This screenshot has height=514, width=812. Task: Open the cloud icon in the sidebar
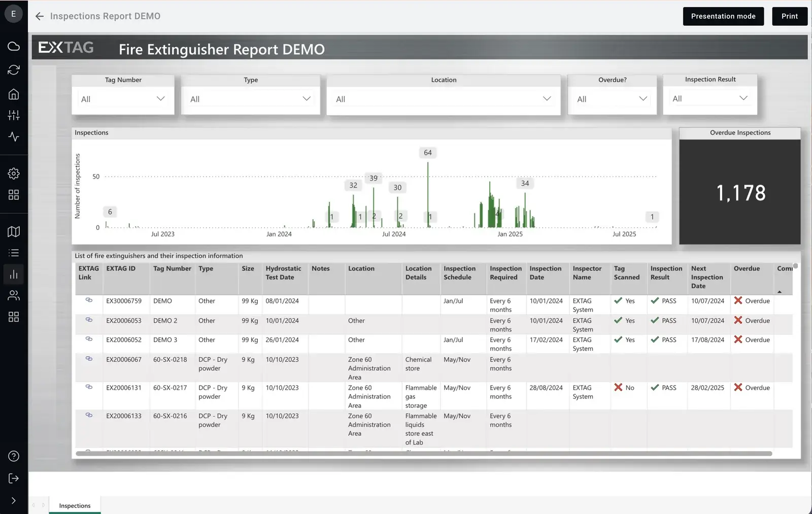[14, 46]
